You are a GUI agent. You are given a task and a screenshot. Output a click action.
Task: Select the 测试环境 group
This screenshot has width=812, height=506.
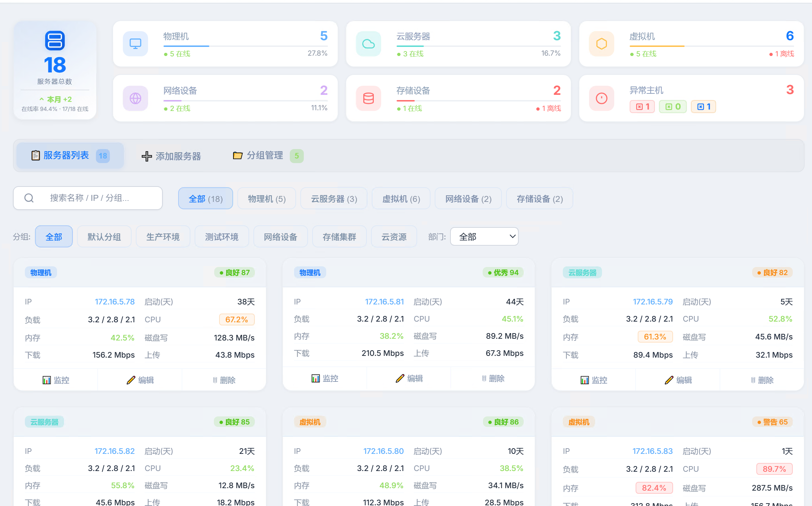coord(222,237)
